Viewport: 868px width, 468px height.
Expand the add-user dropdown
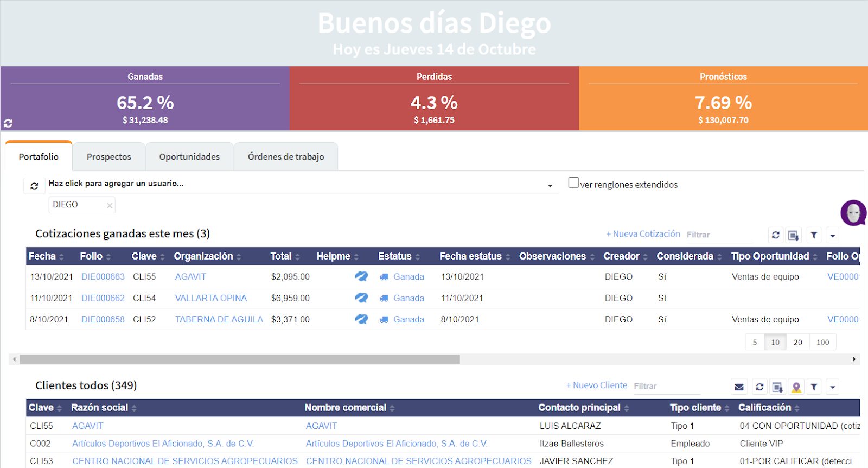[x=550, y=185]
